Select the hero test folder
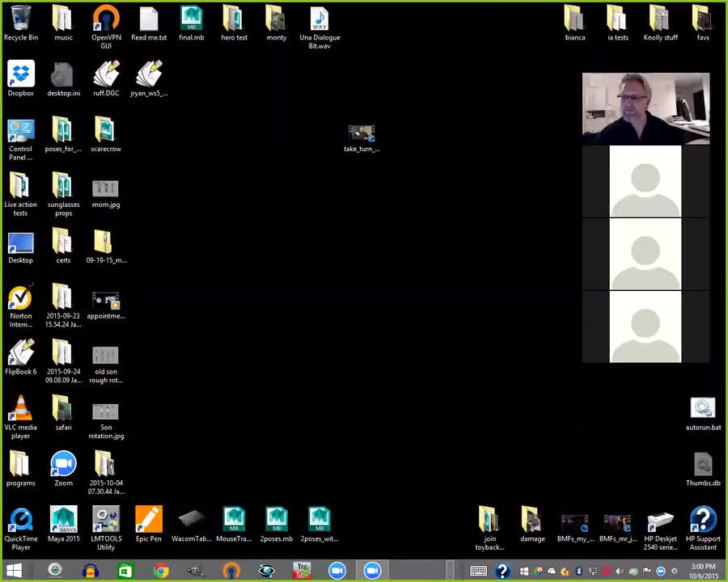The image size is (728, 582). (234, 23)
